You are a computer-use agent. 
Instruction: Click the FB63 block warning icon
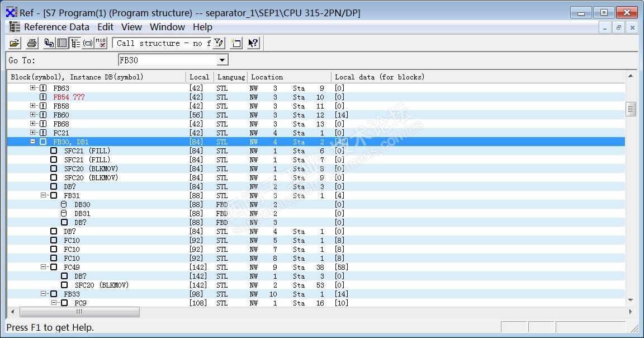(43, 88)
